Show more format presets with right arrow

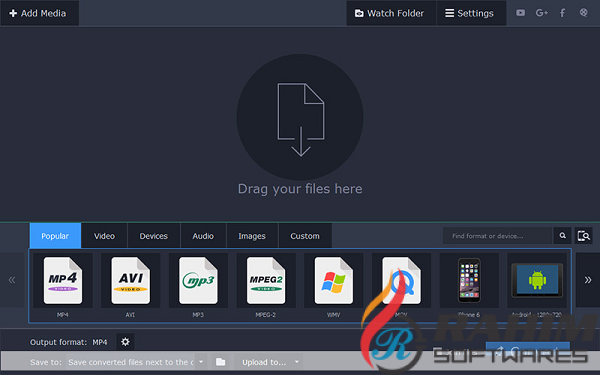click(x=588, y=280)
